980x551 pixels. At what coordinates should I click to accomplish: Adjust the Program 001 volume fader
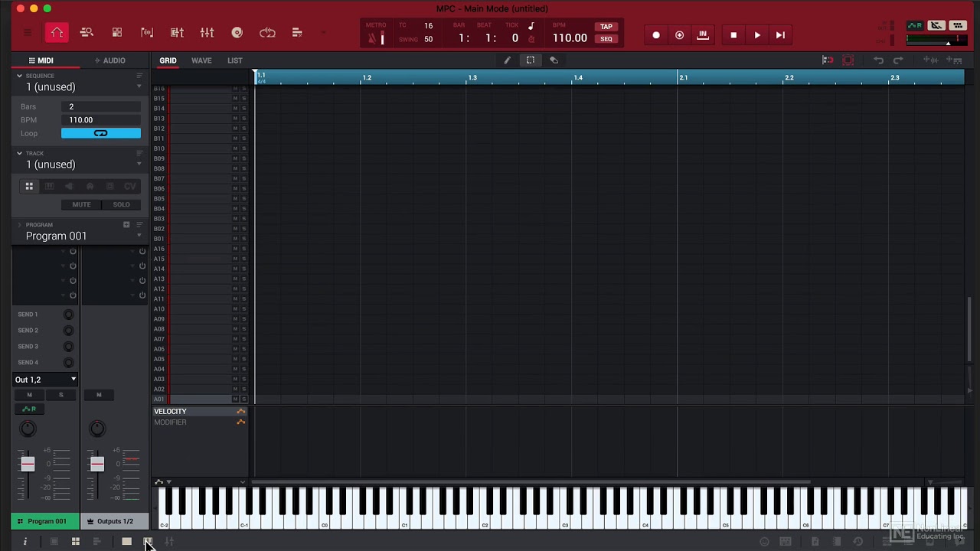point(28,464)
